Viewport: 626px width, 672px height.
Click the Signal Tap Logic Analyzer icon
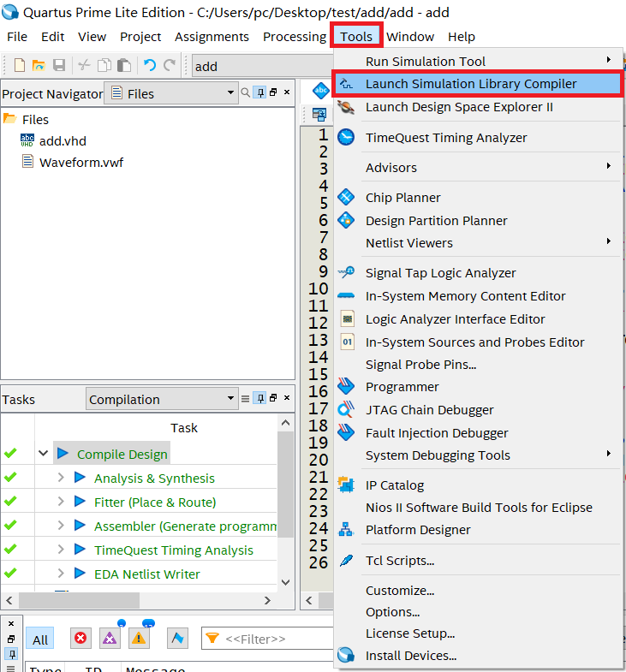pyautogui.click(x=346, y=272)
